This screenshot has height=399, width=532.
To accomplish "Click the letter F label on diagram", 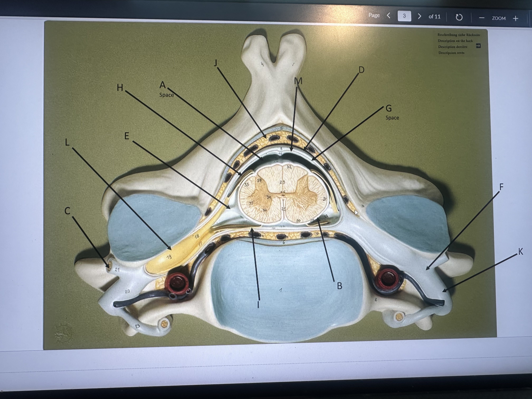I will pyautogui.click(x=501, y=187).
